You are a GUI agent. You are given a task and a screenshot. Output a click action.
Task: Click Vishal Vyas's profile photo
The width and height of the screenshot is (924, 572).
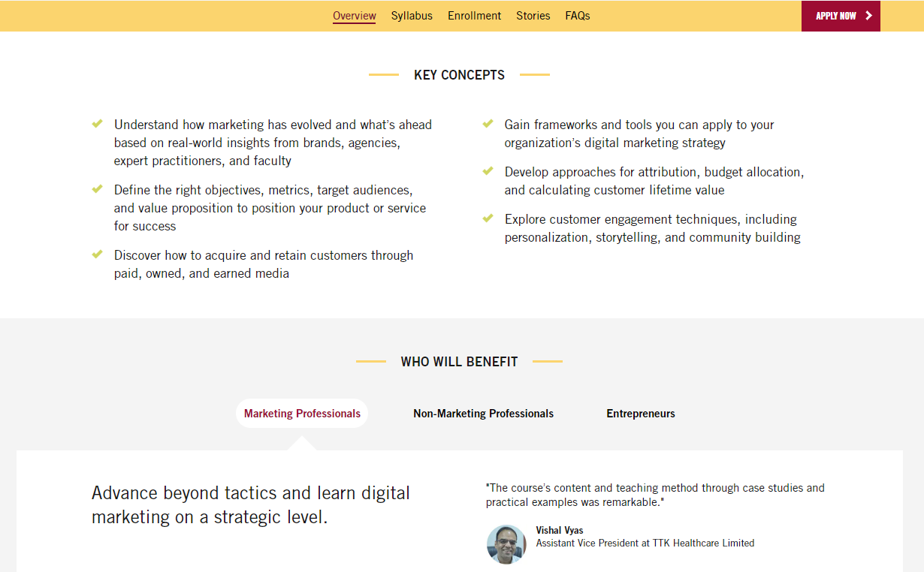click(x=506, y=543)
